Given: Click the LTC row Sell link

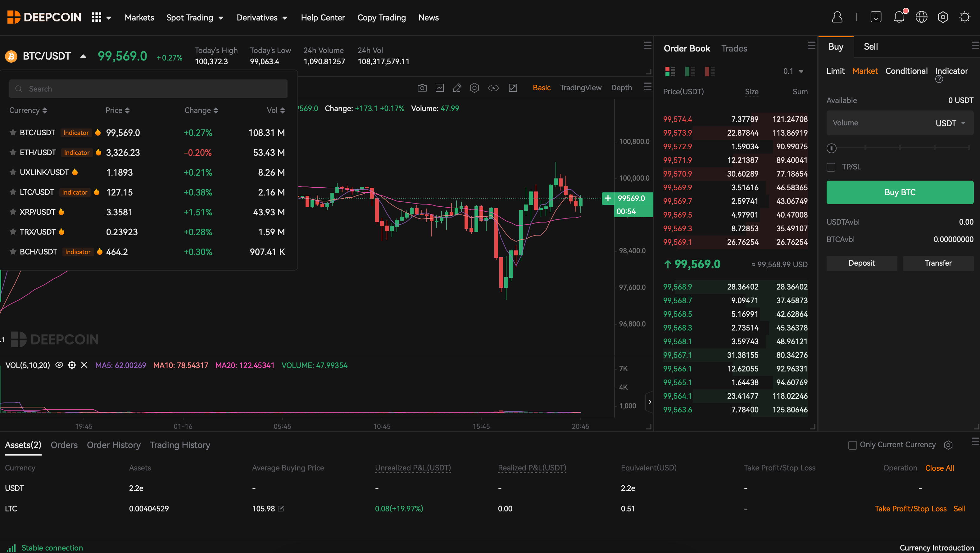Looking at the screenshot, I should 959,509.
